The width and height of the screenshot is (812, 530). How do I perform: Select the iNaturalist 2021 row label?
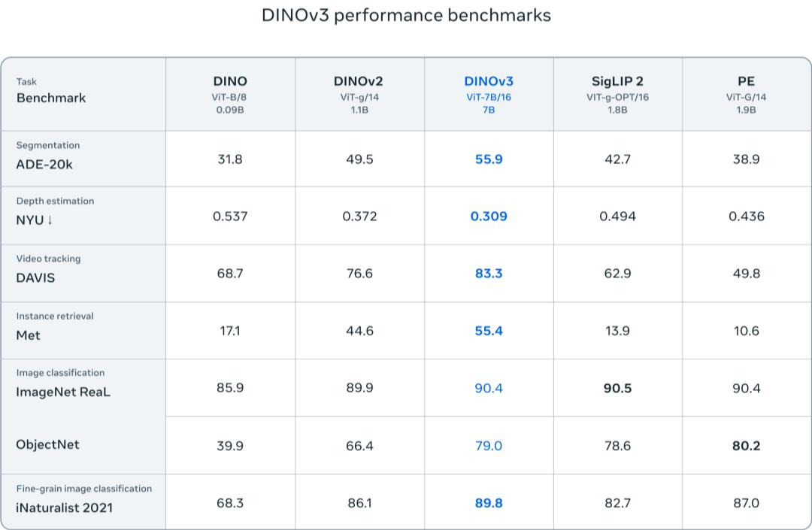click(x=64, y=507)
